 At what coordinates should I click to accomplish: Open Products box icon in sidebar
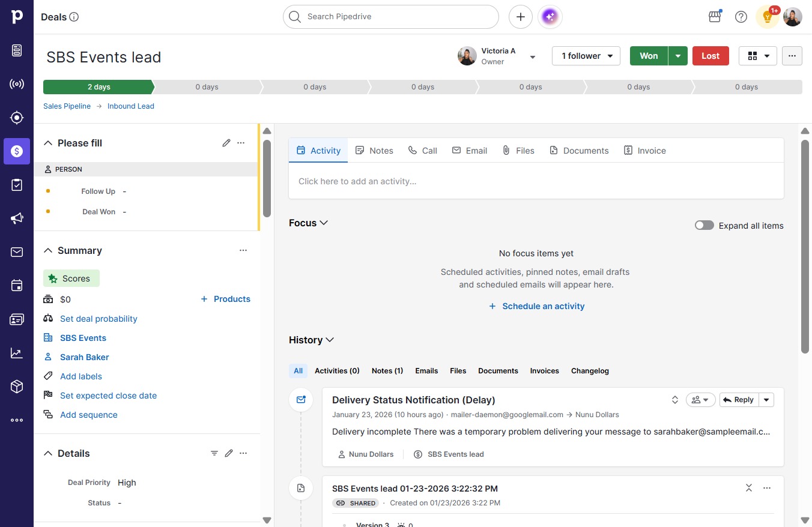coord(17,387)
